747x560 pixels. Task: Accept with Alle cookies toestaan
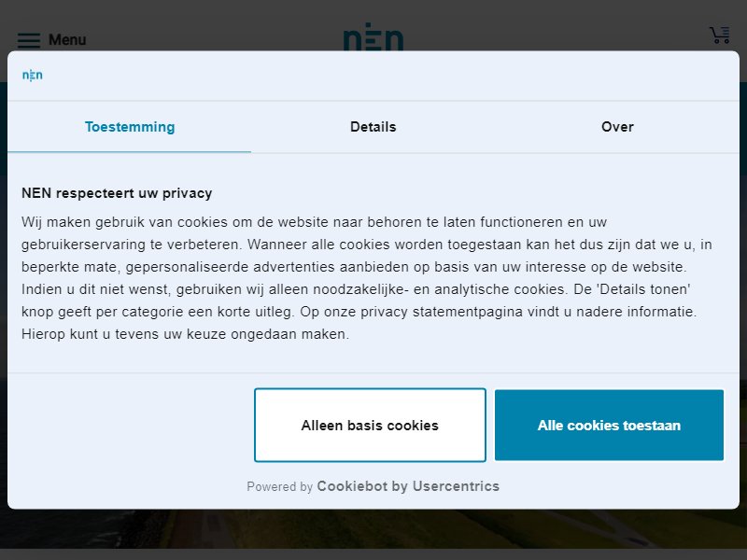pos(609,425)
